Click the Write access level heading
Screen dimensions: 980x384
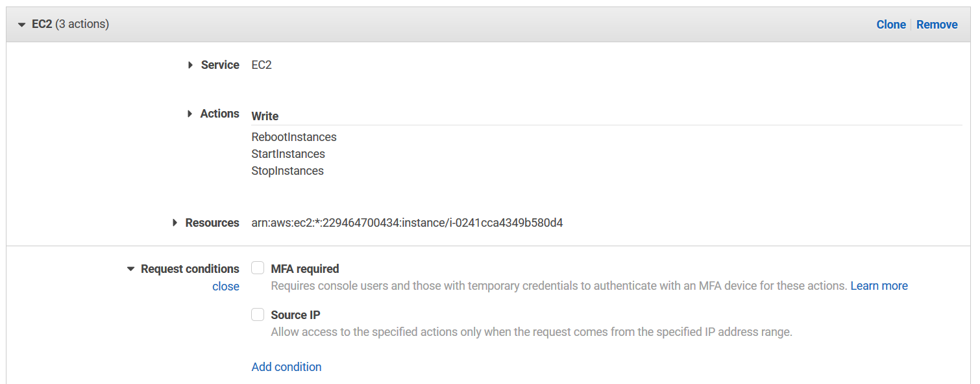265,116
